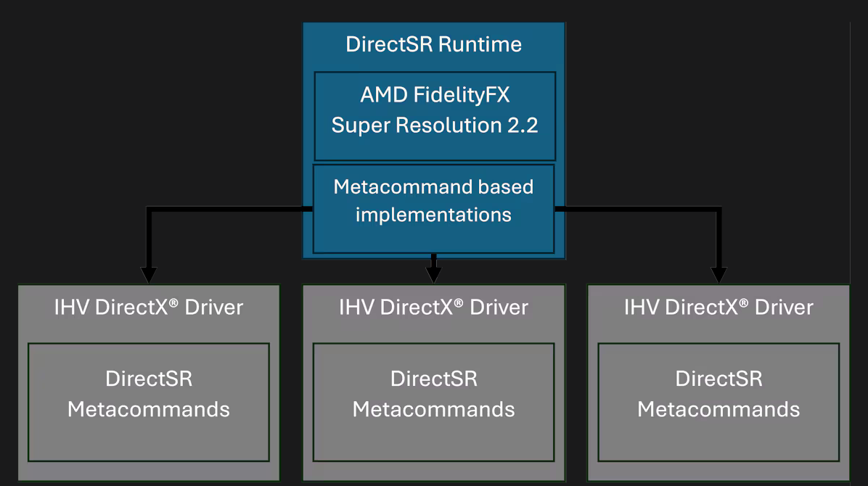Click the middle IHV DirectX Driver label

tap(433, 307)
